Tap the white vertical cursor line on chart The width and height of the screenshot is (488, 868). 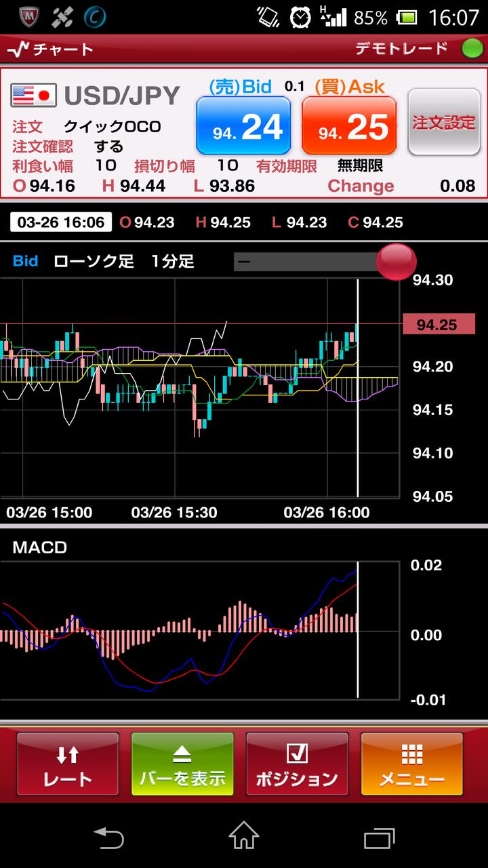(x=357, y=387)
